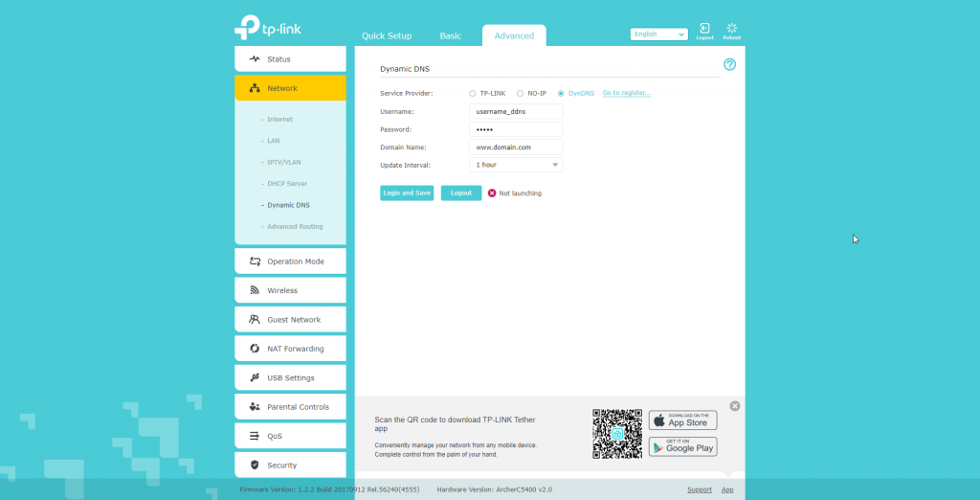
Task: Select the TP-LINK service provider radio
Action: point(473,94)
